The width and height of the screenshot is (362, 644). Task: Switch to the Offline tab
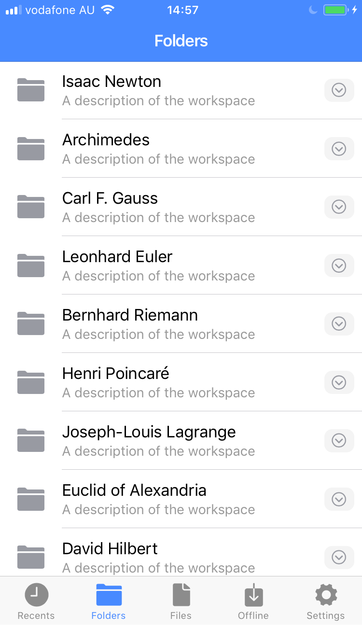pyautogui.click(x=253, y=600)
